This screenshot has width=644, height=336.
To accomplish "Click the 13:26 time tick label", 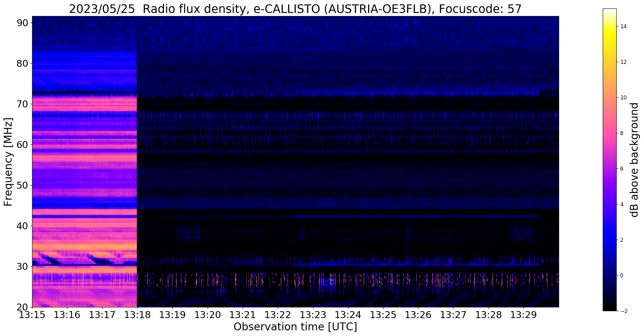I will (418, 315).
